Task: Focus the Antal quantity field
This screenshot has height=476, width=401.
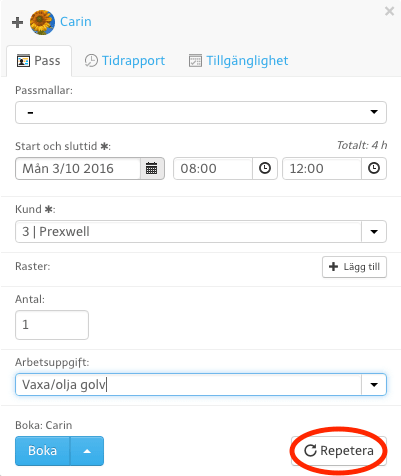Action: pos(52,325)
